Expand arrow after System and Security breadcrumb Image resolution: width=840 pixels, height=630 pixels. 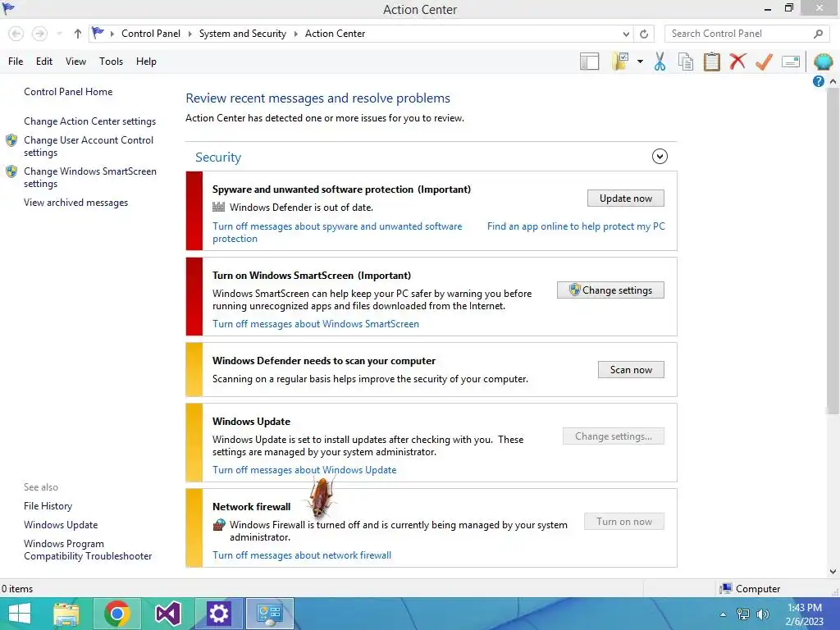click(x=295, y=34)
